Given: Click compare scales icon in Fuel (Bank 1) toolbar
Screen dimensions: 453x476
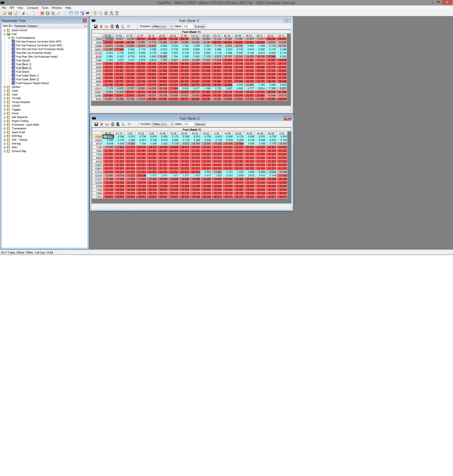Looking at the screenshot, I should pyautogui.click(x=112, y=27).
